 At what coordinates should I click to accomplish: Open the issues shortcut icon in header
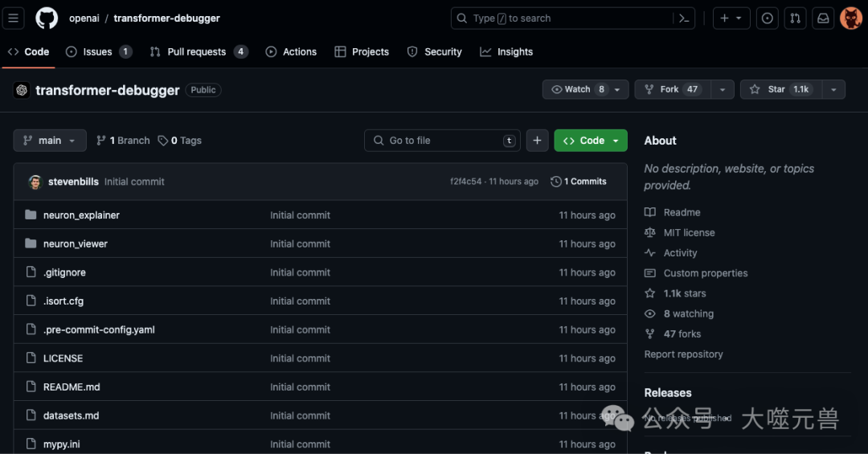pyautogui.click(x=768, y=18)
